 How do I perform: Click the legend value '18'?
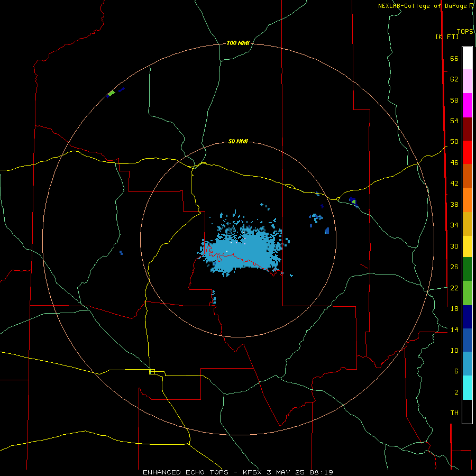click(x=454, y=309)
